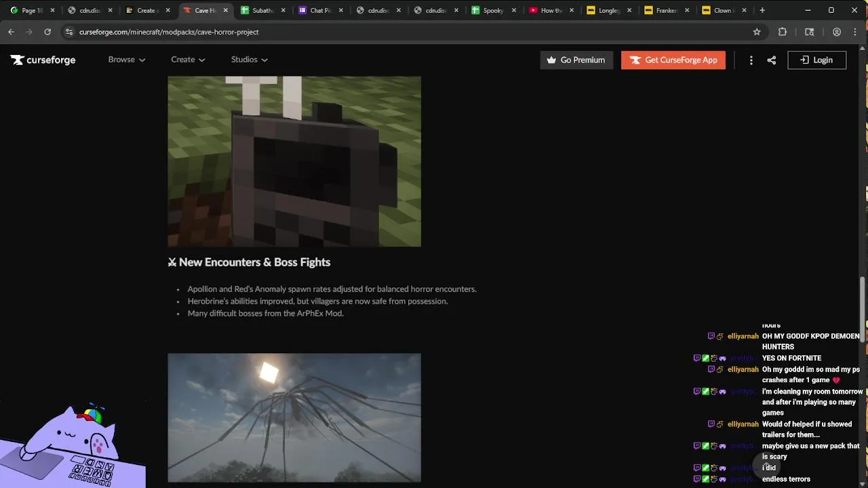Viewport: 868px width, 488px height.
Task: Click chat message about trailers for them
Action: [807, 429]
